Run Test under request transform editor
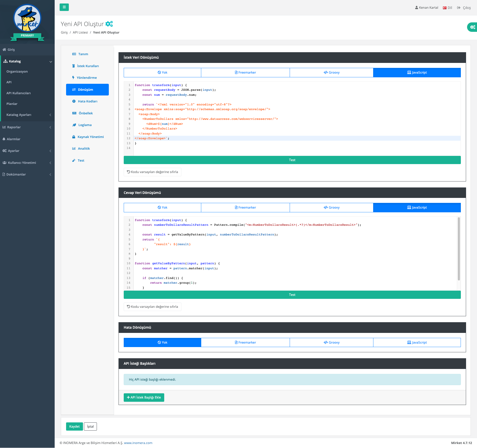The width and height of the screenshot is (477, 448). (292, 160)
